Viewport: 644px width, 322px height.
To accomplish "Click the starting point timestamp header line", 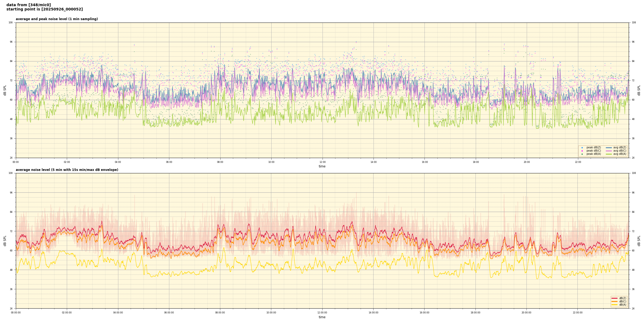I will coord(45,9).
